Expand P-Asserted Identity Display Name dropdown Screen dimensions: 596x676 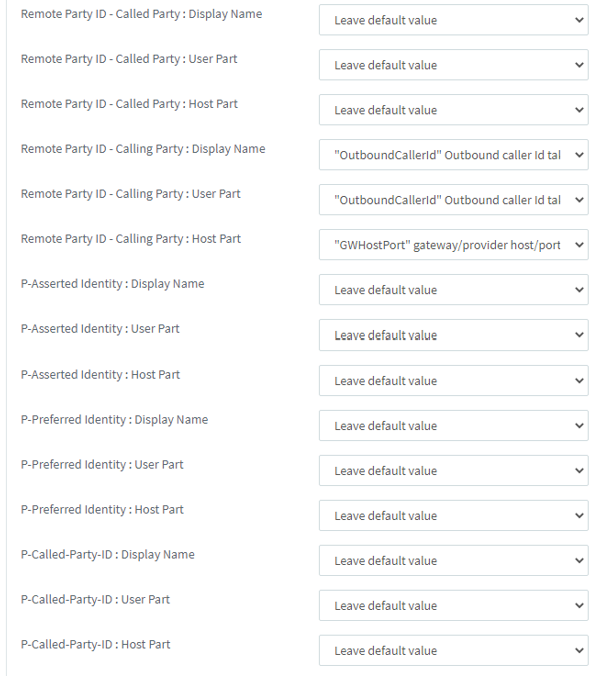pos(453,290)
